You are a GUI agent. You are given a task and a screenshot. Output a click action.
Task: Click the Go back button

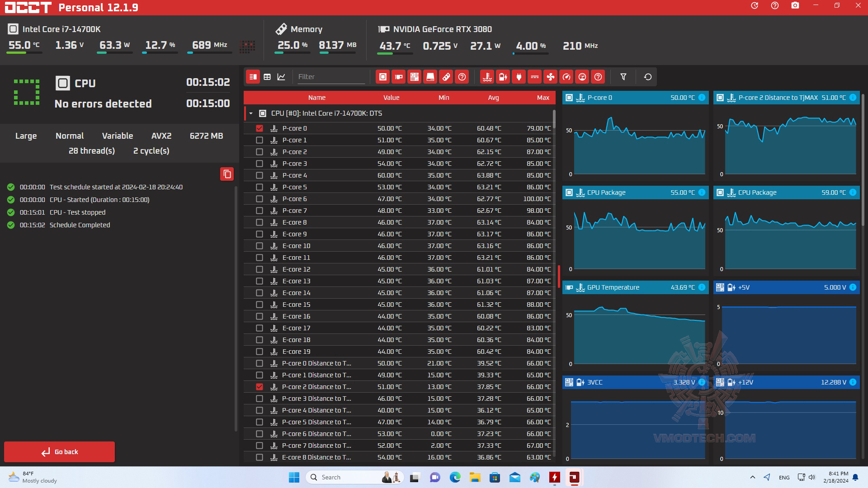(59, 452)
